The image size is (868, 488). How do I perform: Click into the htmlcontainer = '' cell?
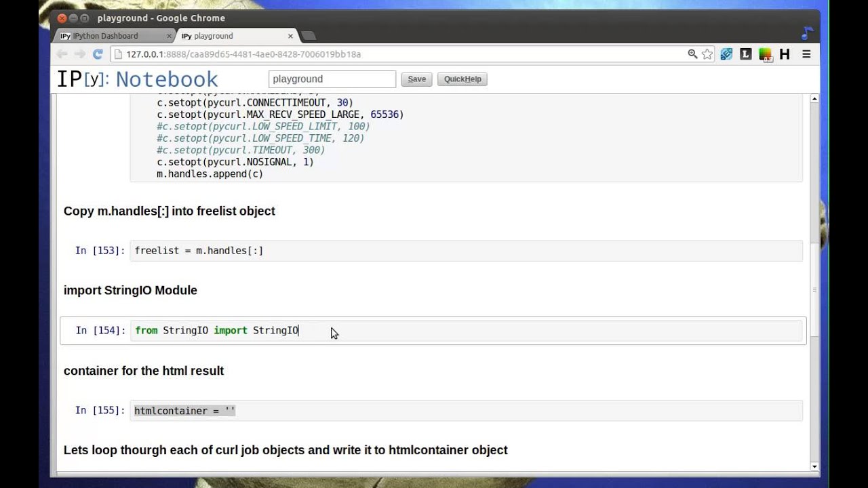pos(466,411)
